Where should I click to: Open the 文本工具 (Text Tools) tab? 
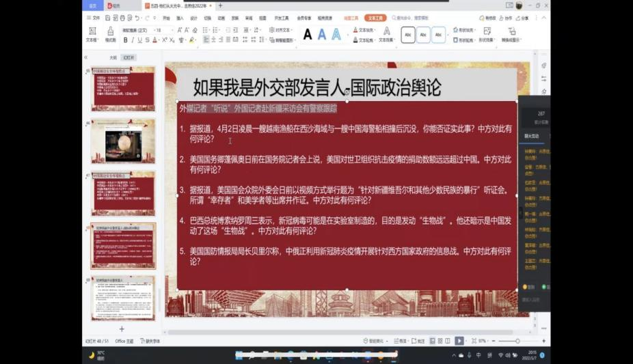point(374,18)
